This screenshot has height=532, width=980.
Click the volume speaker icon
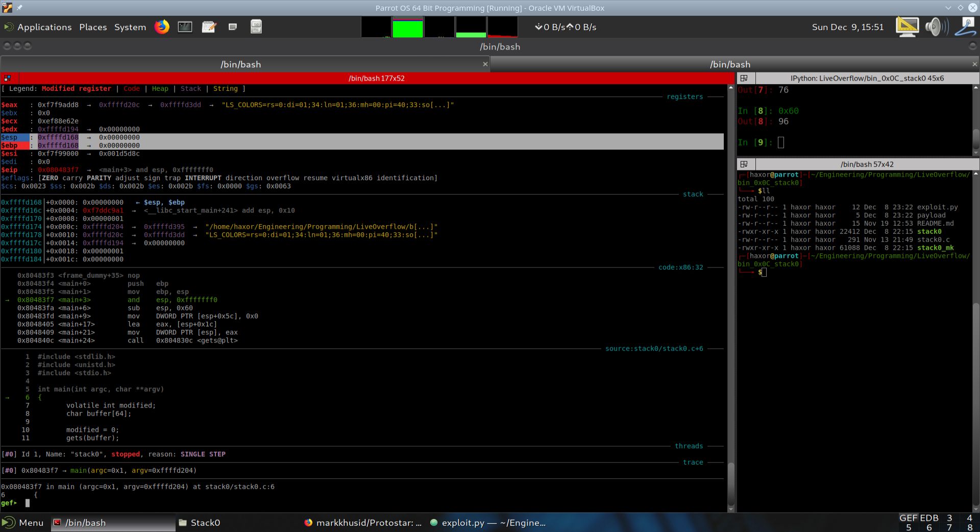point(936,27)
